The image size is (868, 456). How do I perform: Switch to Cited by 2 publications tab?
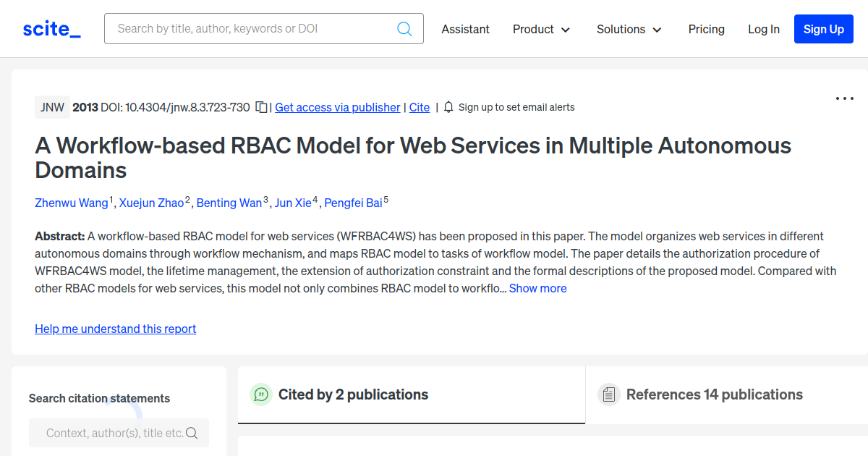[x=353, y=394]
